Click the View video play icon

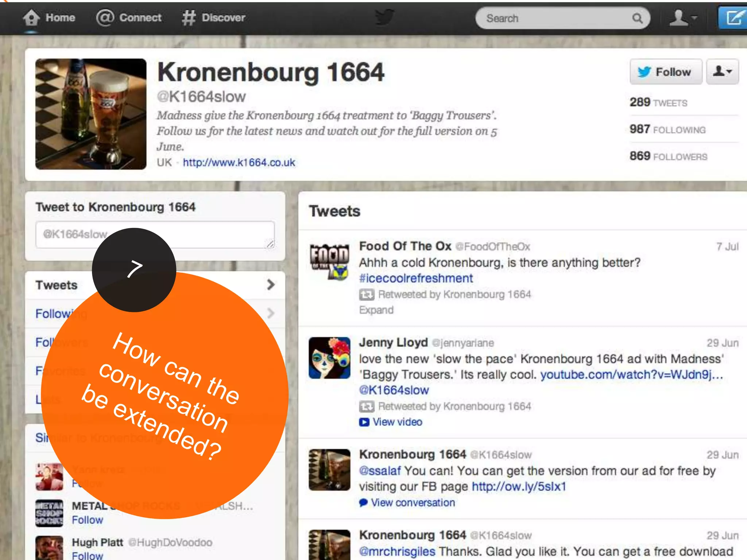click(x=364, y=422)
